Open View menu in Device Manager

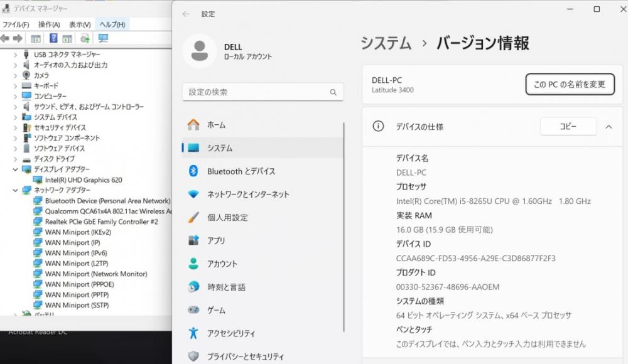(80, 24)
